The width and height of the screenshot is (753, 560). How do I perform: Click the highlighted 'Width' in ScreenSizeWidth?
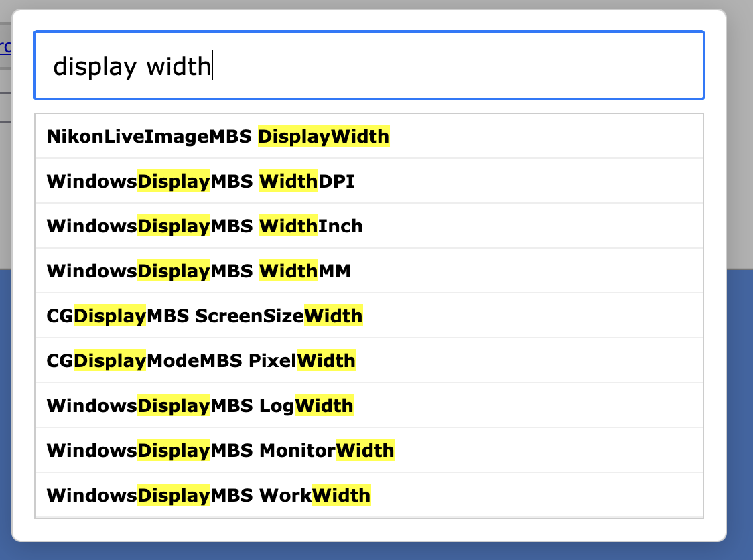pyautogui.click(x=333, y=316)
